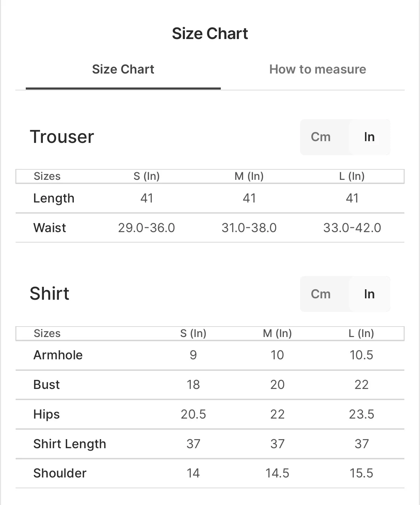Viewport: 420px width, 505px height.
Task: Switch Shirt units to Cm
Action: [x=320, y=294]
